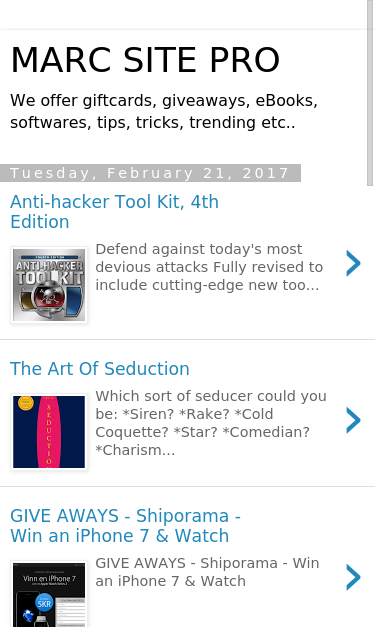Click the Shiporama 'Win an iPhone 7 & Watch' snippet text
This screenshot has height=627, width=375.
[x=207, y=572]
